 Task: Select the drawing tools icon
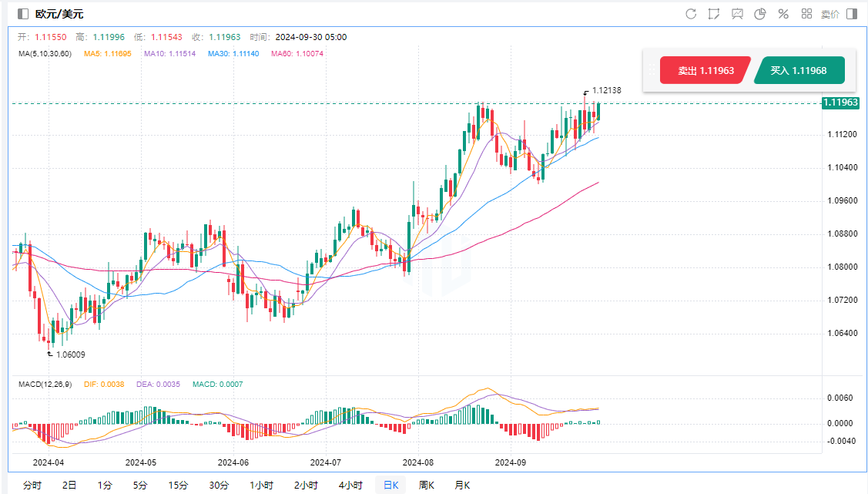pyautogui.click(x=714, y=14)
